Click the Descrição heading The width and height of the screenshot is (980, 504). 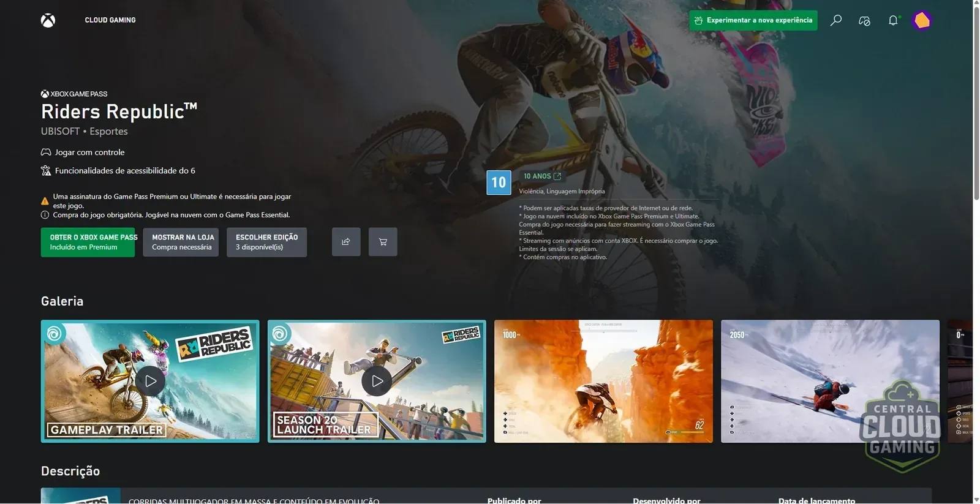tap(70, 471)
